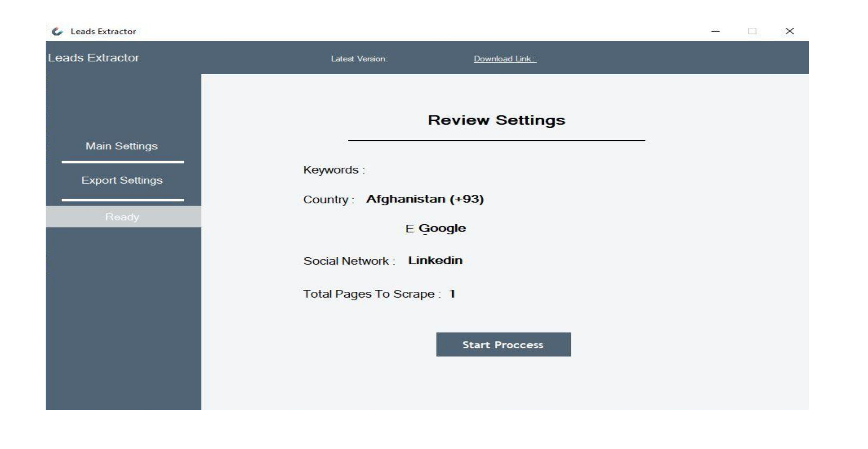This screenshot has width=868, height=449.
Task: Click the Leads Extractor window title text
Action: point(103,32)
